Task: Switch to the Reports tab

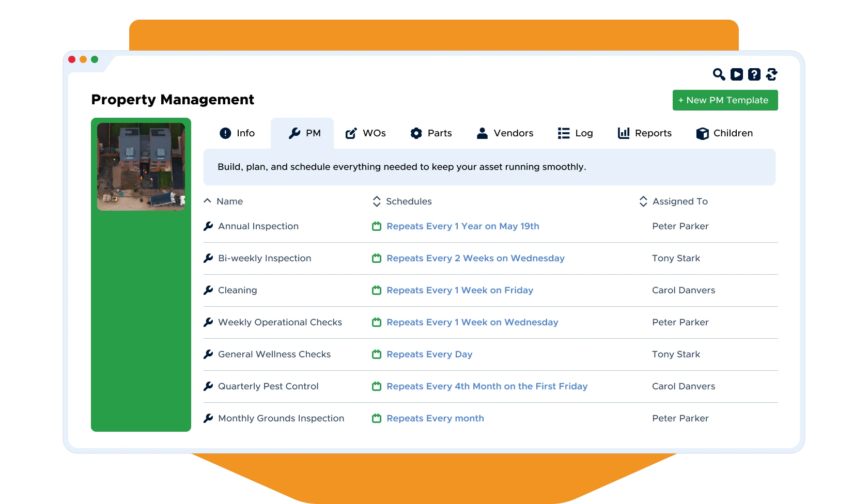Action: tap(645, 133)
